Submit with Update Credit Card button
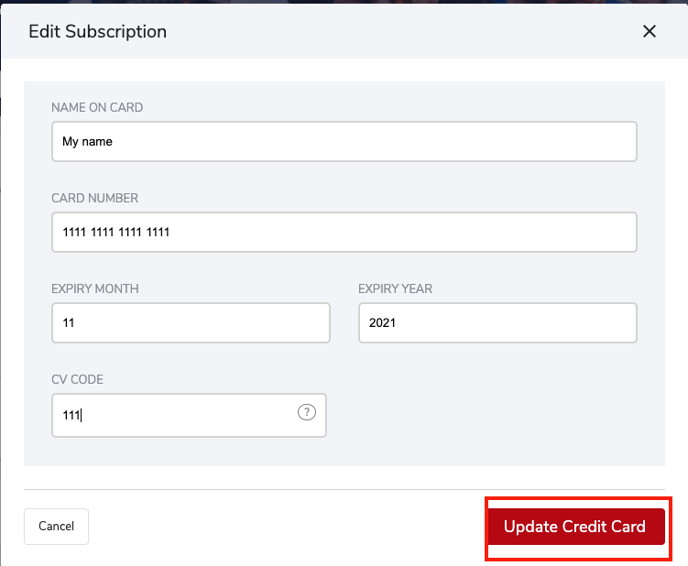Screen dimensions: 688x566 (x=575, y=527)
